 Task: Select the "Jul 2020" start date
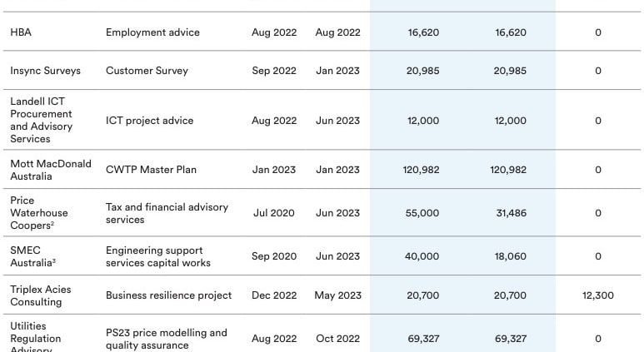(273, 213)
